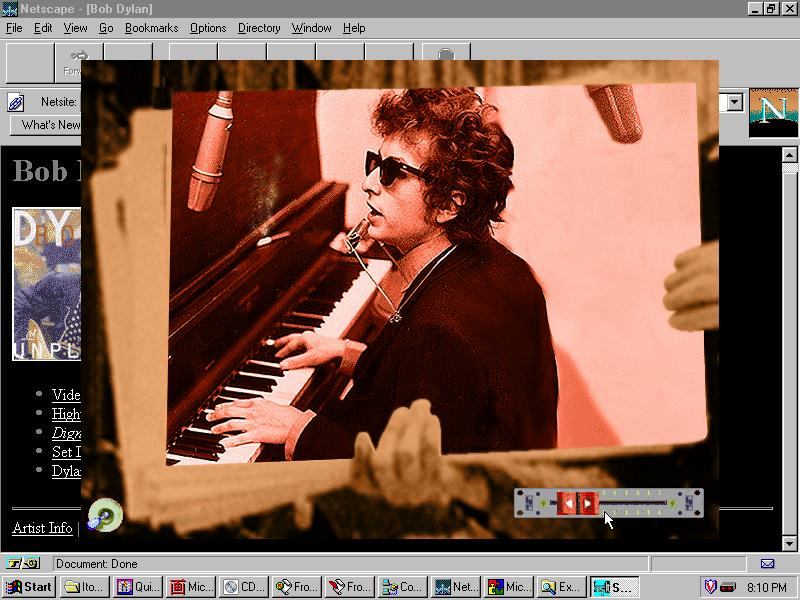Viewport: 800px width, 600px height.
Task: Switch to the 'Net...' Netscape taskbar button
Action: click(x=456, y=587)
